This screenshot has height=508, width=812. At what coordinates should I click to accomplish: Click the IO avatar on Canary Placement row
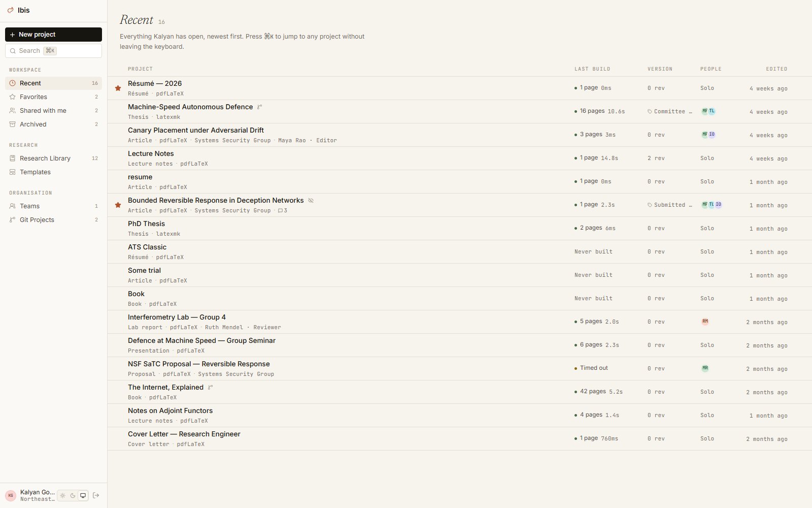(712, 135)
